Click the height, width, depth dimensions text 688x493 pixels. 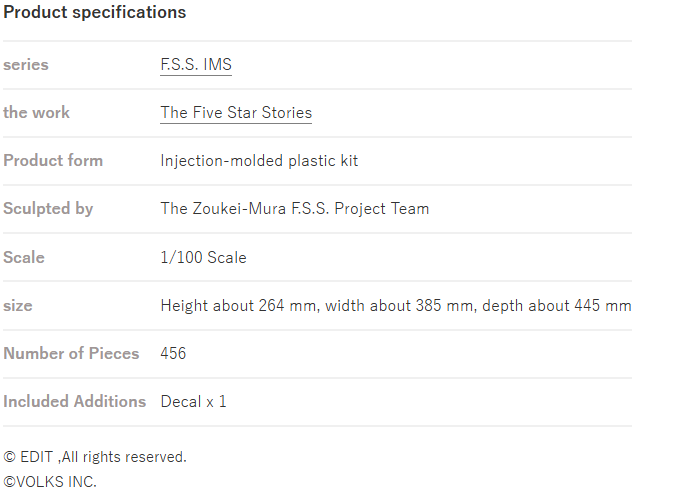pos(396,305)
